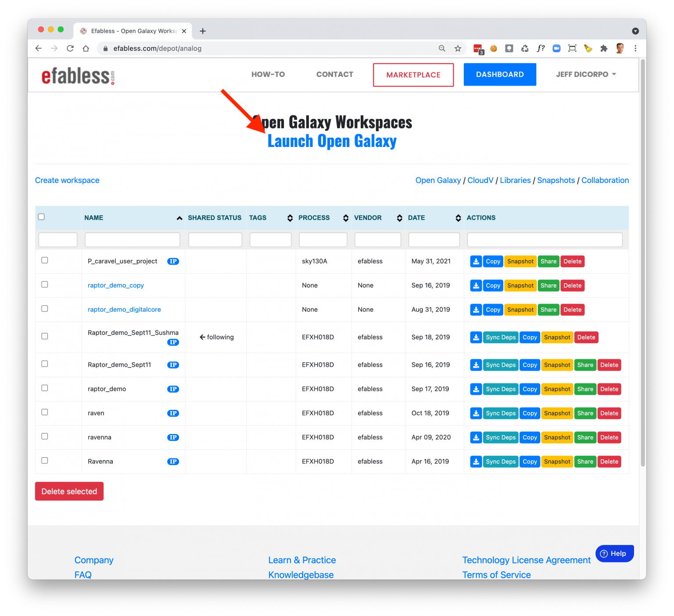Download the Apr 16, 2019 Ravenna workspace
Screen dimensions: 674x616
point(476,462)
